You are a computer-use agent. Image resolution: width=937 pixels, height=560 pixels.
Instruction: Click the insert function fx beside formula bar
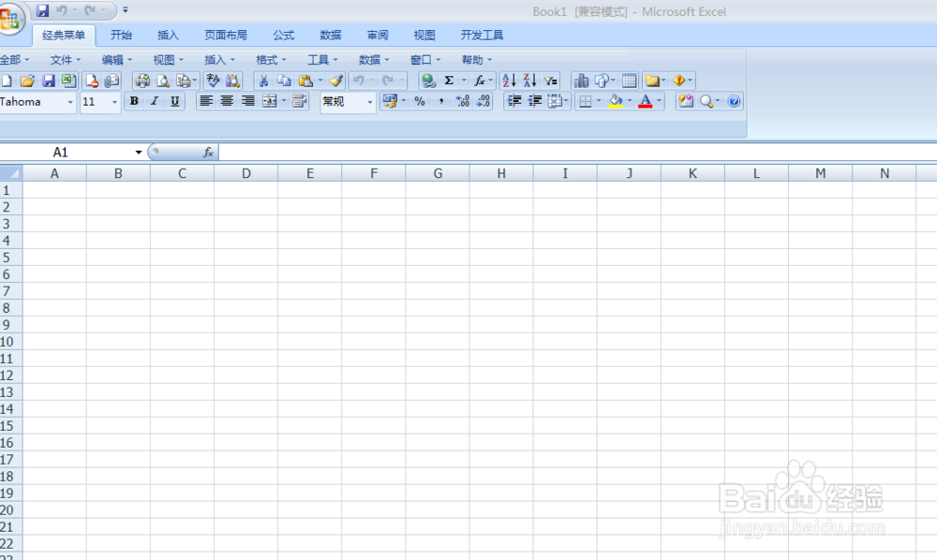click(208, 153)
